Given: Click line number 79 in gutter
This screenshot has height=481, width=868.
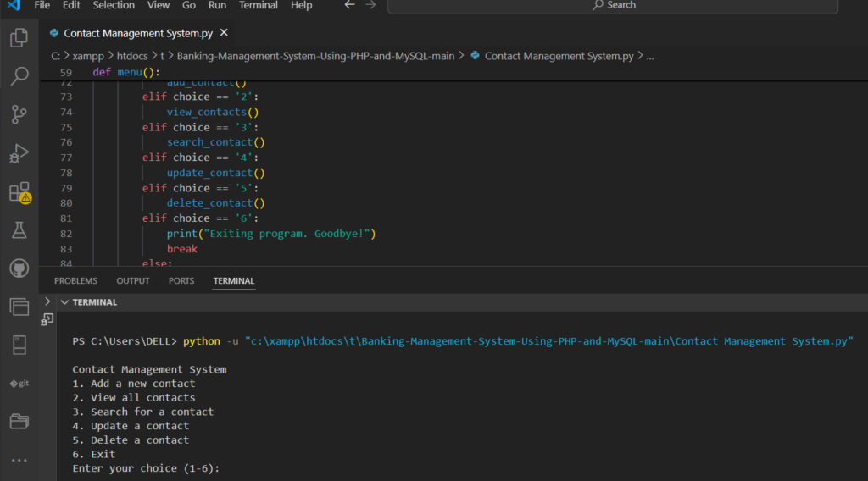Looking at the screenshot, I should (66, 189).
